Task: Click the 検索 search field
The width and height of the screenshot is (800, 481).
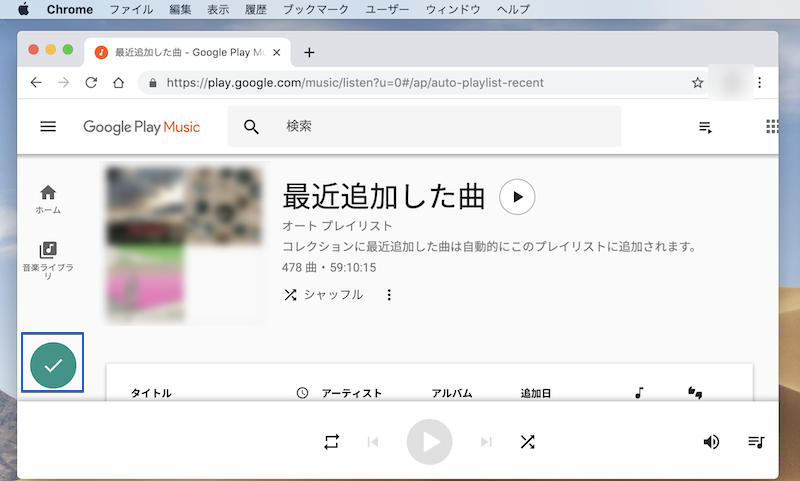Action: pos(440,127)
